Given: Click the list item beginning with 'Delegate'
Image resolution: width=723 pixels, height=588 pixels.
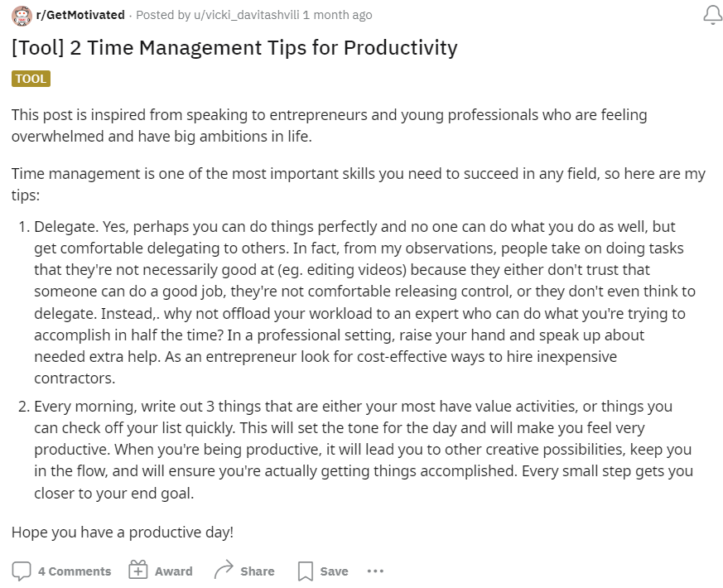Looking at the screenshot, I should click(364, 302).
